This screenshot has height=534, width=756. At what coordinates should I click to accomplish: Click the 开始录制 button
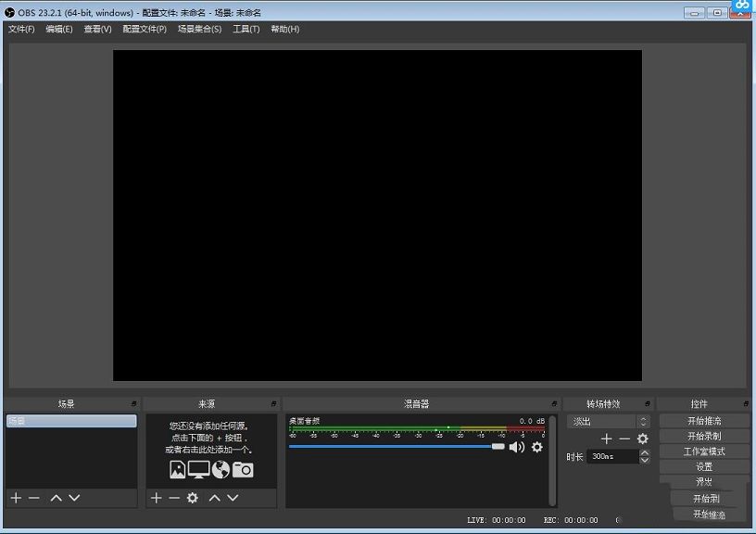pos(704,436)
